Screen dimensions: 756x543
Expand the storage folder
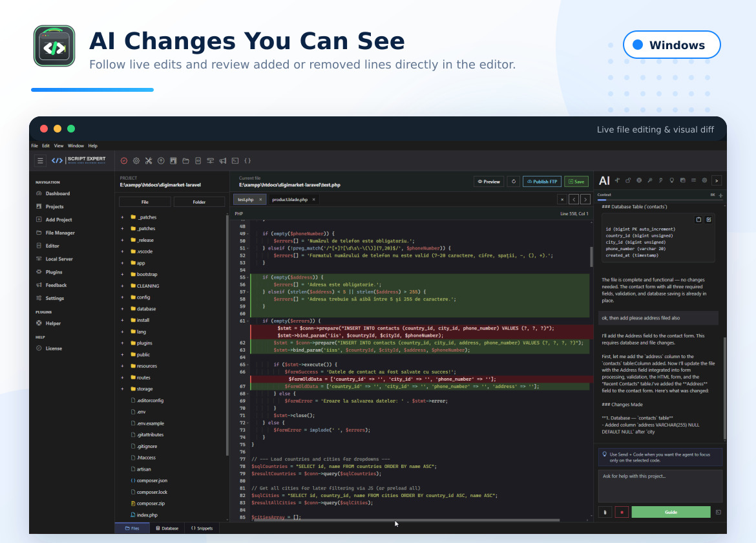coord(122,389)
